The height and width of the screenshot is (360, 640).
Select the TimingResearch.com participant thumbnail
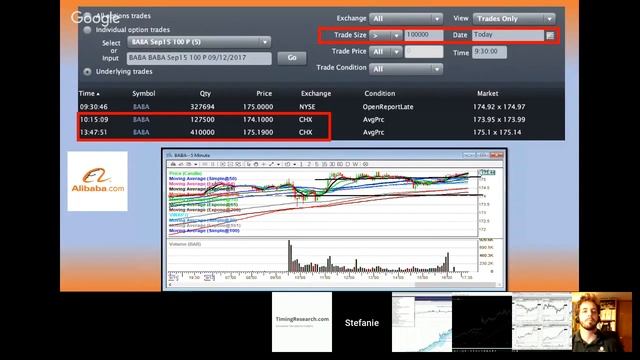pyautogui.click(x=302, y=322)
